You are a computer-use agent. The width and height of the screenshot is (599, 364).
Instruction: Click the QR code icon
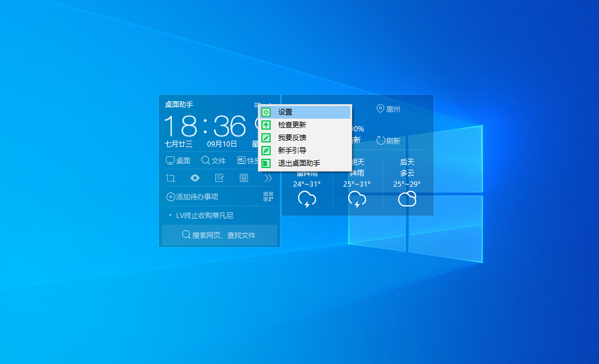(x=268, y=197)
